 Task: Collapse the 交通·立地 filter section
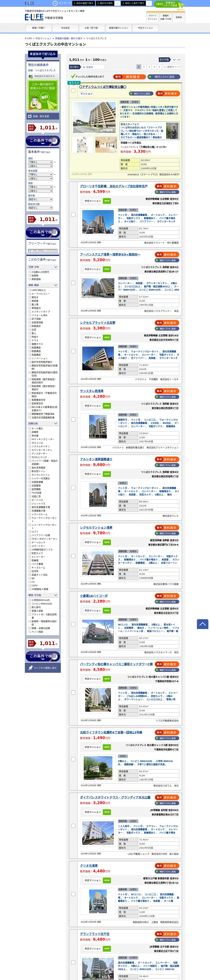pos(43,267)
